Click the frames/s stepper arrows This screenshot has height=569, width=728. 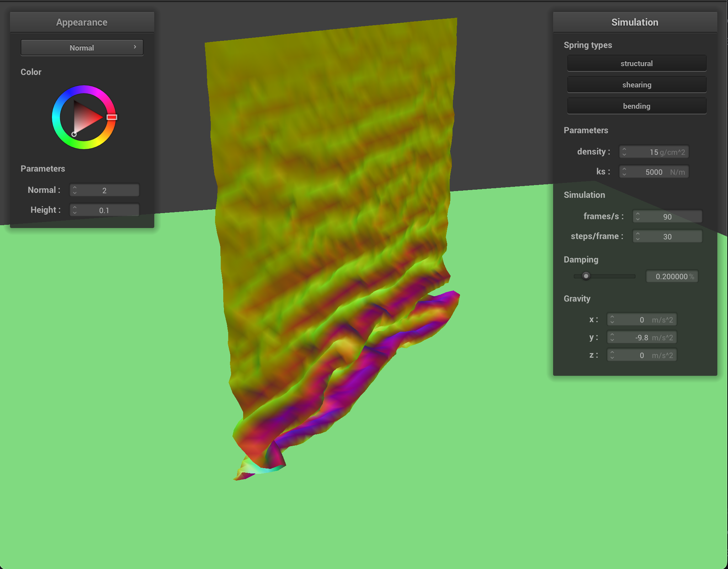click(x=638, y=216)
